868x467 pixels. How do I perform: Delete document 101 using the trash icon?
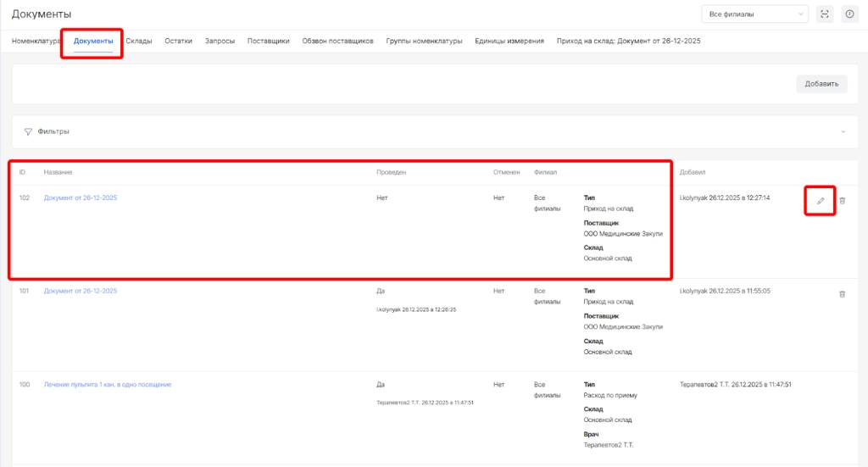pyautogui.click(x=842, y=294)
